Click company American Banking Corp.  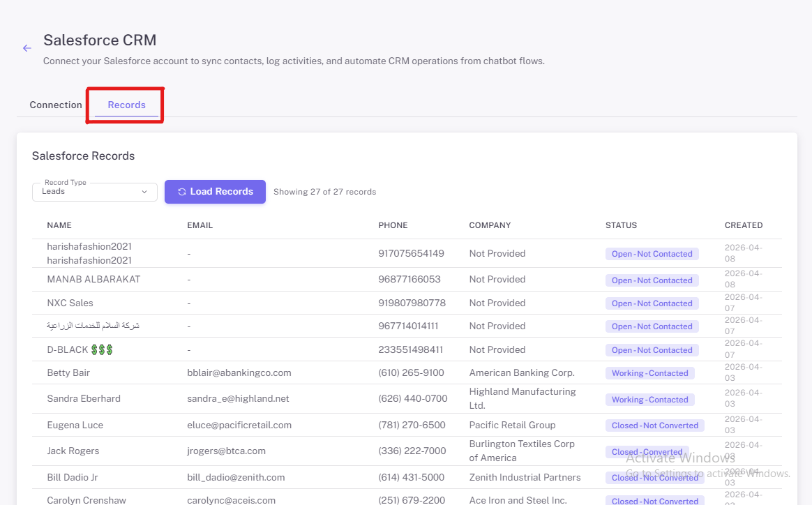click(x=522, y=373)
